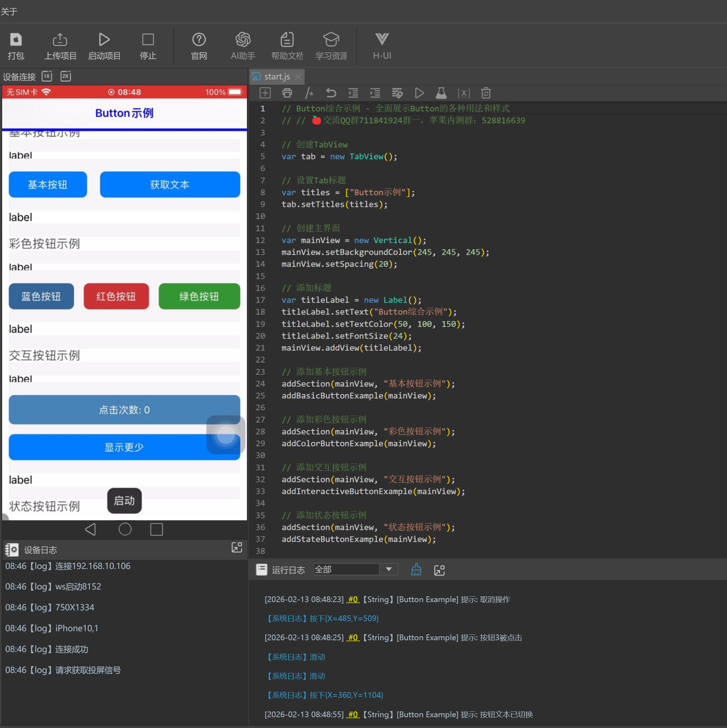
Task: Click the undo arrow in editor toolbar
Action: [x=331, y=93]
